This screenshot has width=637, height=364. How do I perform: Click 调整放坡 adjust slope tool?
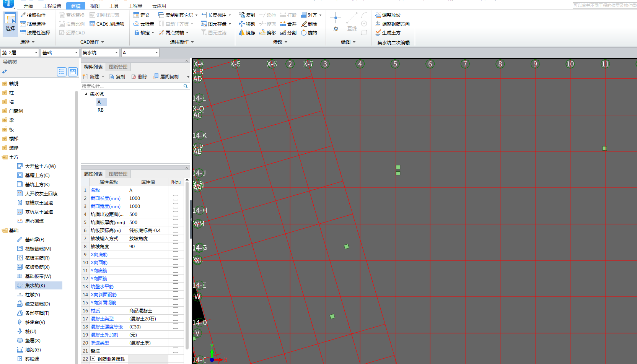click(388, 15)
